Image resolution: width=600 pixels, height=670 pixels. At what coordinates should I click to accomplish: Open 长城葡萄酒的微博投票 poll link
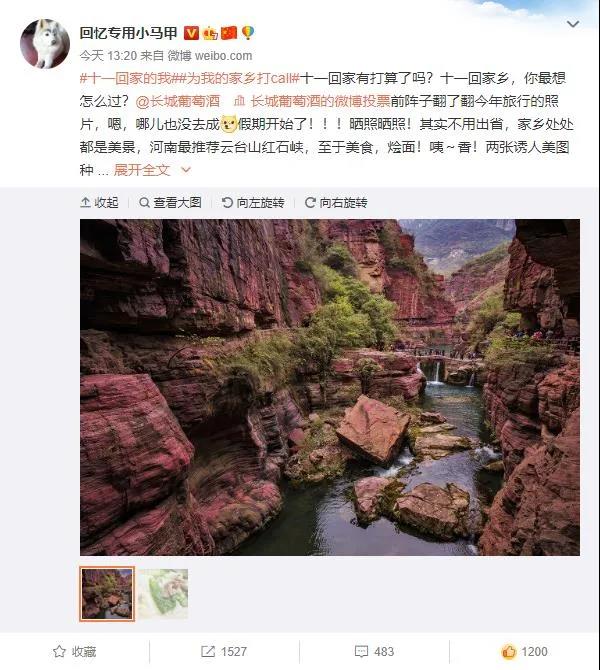[x=312, y=101]
